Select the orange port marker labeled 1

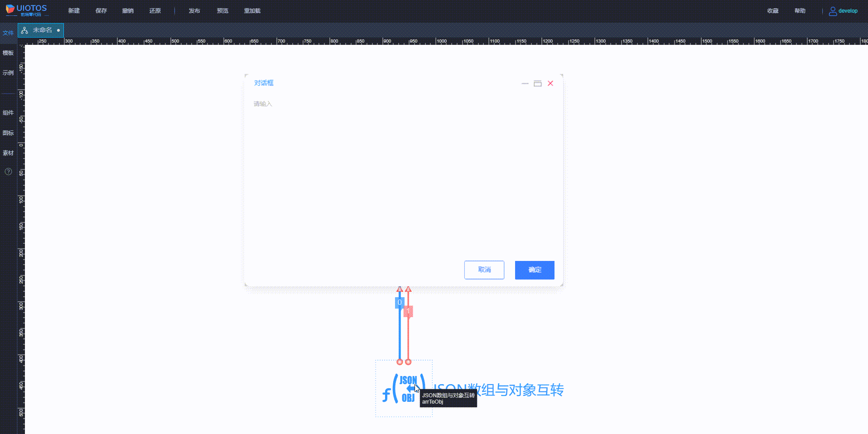(x=408, y=312)
